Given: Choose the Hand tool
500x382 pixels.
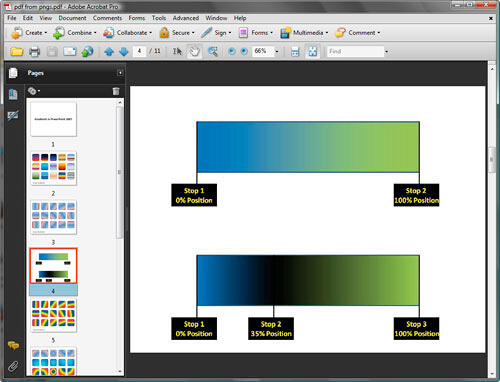Looking at the screenshot, I should click(x=194, y=51).
